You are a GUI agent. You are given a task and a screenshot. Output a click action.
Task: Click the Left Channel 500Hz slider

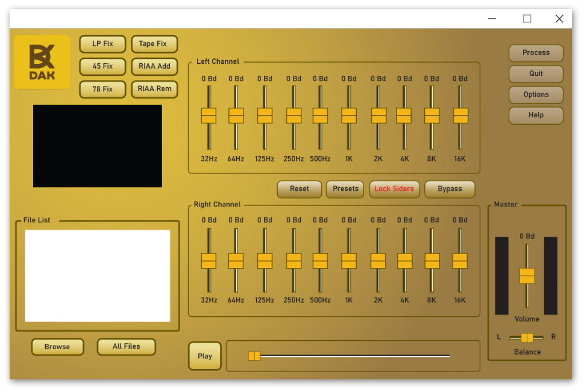pyautogui.click(x=320, y=116)
